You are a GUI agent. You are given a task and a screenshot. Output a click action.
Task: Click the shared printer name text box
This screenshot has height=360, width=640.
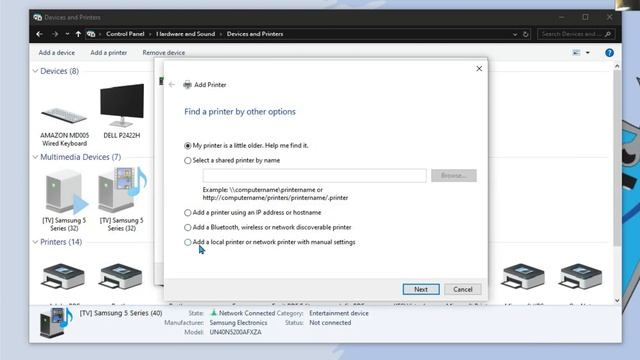click(x=315, y=176)
